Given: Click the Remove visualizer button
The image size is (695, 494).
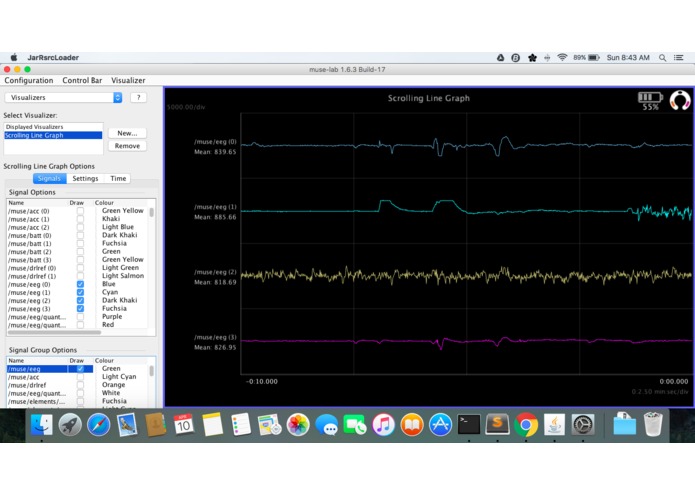Looking at the screenshot, I should 127,146.
